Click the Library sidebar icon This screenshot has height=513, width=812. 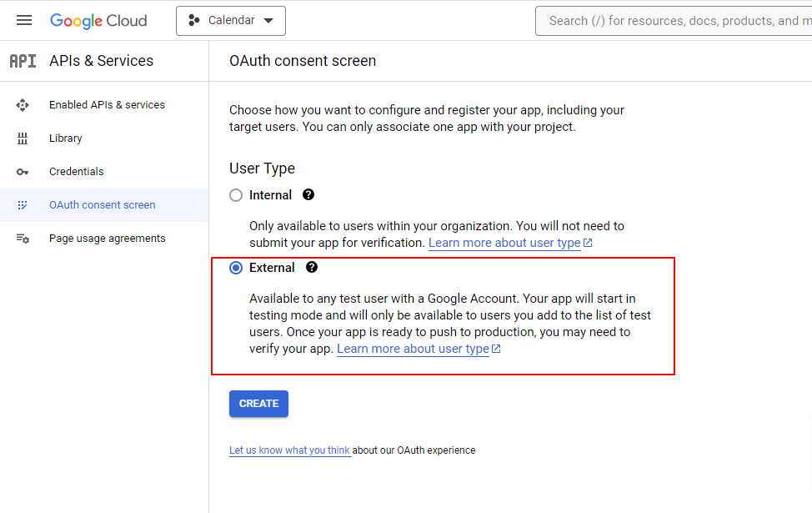pyautogui.click(x=23, y=138)
